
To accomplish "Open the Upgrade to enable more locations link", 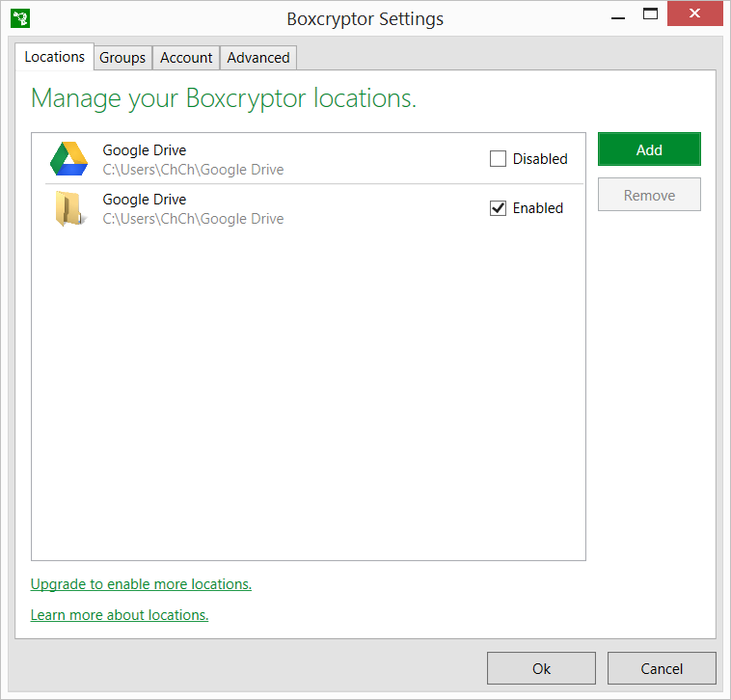I will pyautogui.click(x=141, y=584).
